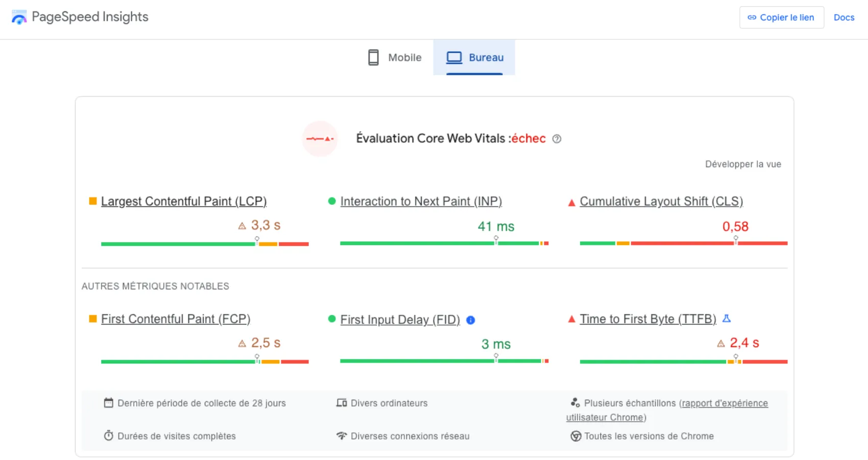Click Copier le lien
This screenshot has width=868, height=460.
pos(781,17)
